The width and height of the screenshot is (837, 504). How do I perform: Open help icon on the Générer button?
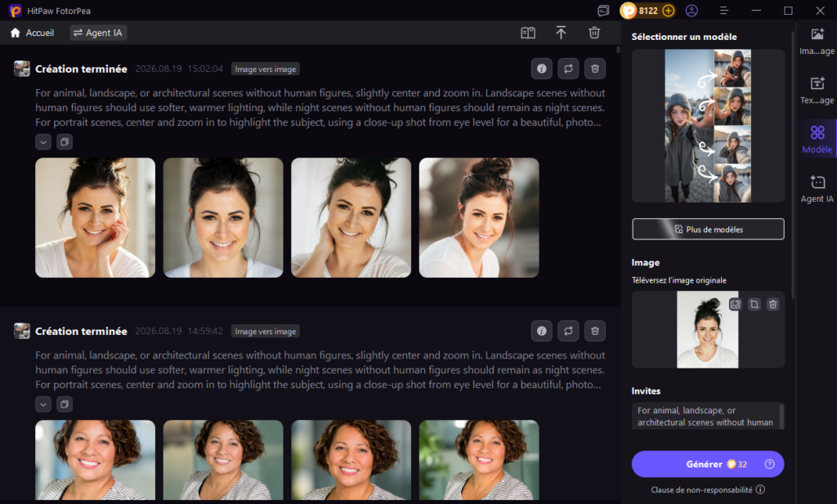tap(770, 464)
